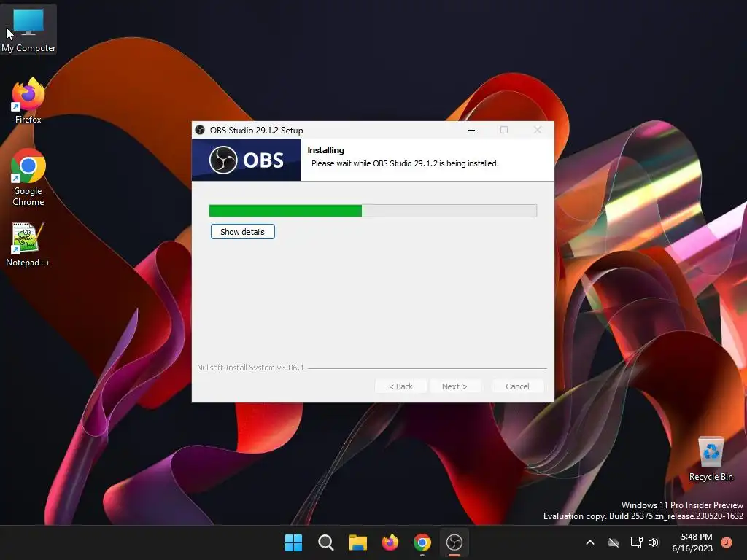The width and height of the screenshot is (747, 560).
Task: Open the volume speaker tray icon
Action: pos(654,542)
